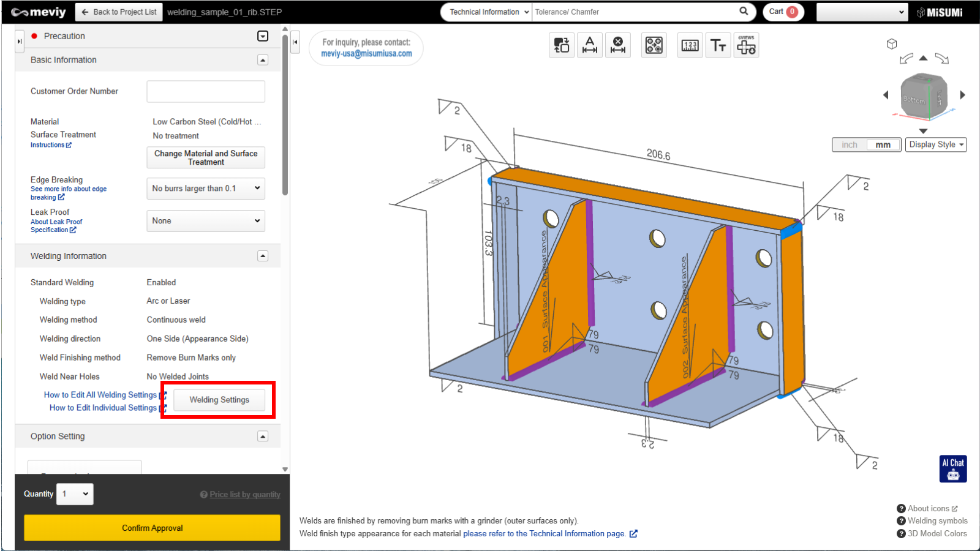Open the Technical Information menu
Viewport: 980px width, 551px height.
pyautogui.click(x=486, y=12)
